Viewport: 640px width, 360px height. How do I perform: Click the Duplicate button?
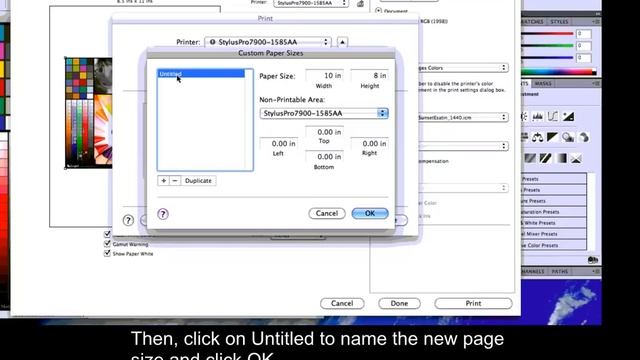pyautogui.click(x=198, y=180)
